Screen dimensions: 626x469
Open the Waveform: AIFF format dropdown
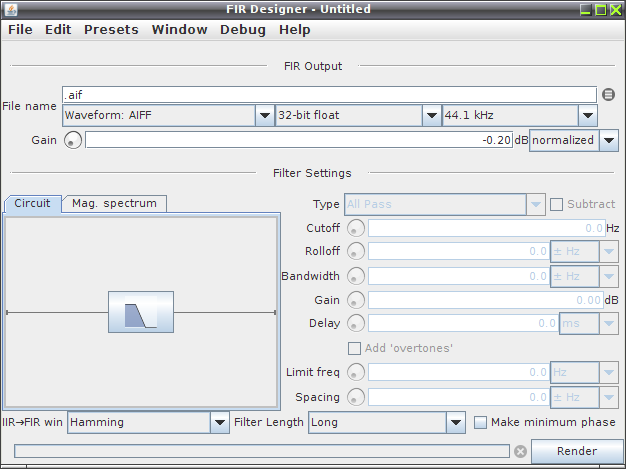point(168,115)
